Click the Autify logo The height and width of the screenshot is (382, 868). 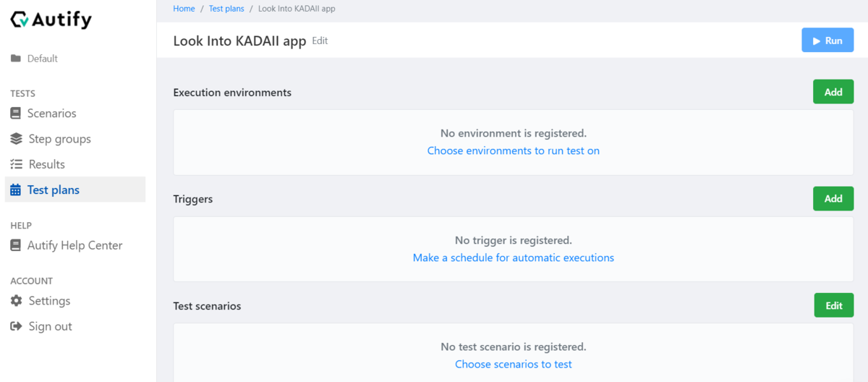click(51, 20)
